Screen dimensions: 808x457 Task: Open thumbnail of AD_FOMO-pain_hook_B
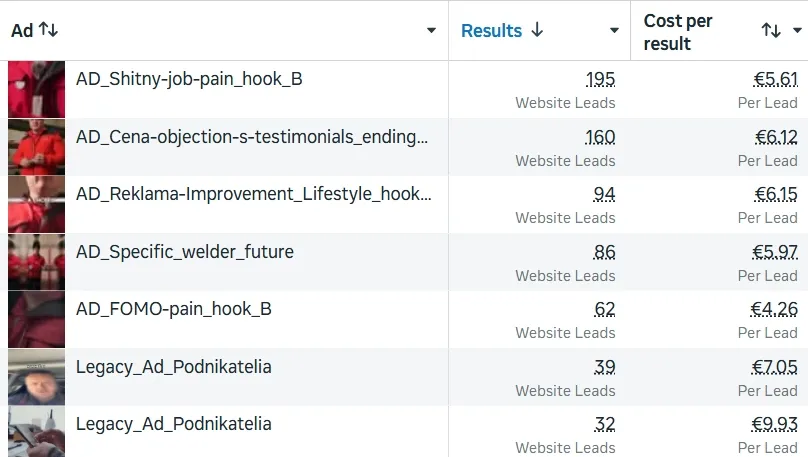(x=37, y=319)
